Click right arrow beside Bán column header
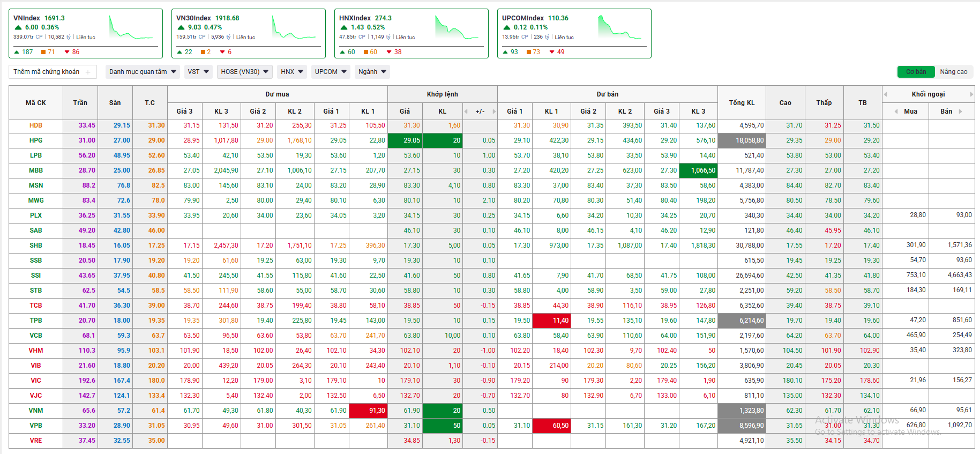 click(961, 111)
